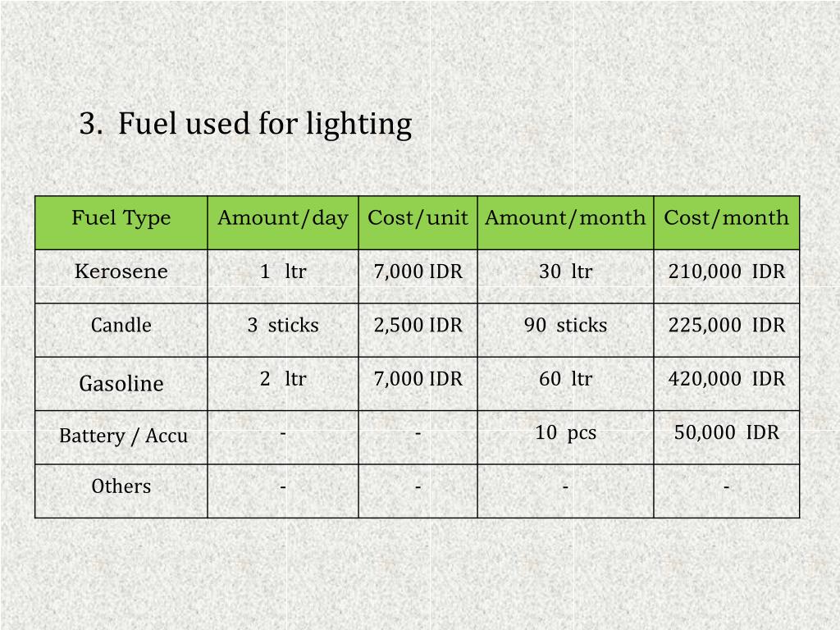Click the '420,000 IDR' gasoline cost cell

point(727,384)
